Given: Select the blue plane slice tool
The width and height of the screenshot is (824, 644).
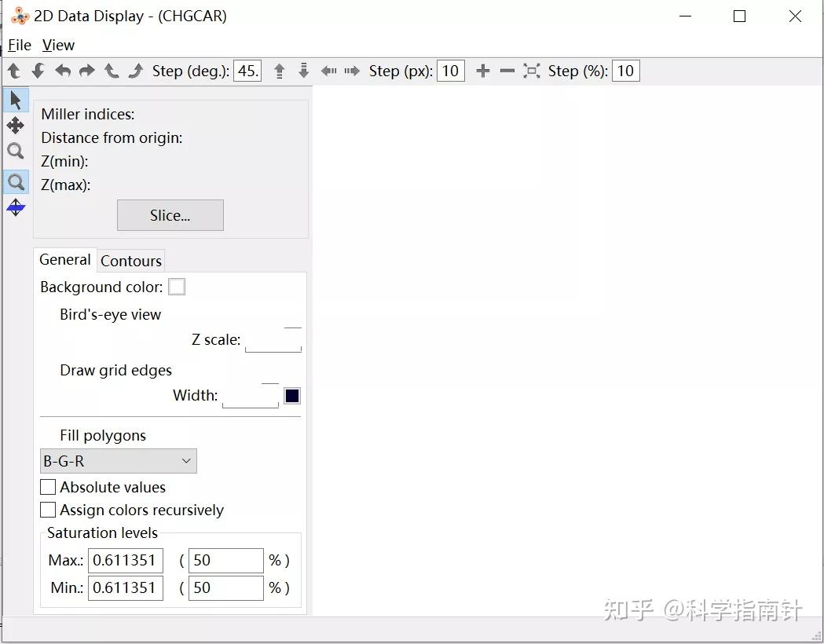Looking at the screenshot, I should point(16,207).
